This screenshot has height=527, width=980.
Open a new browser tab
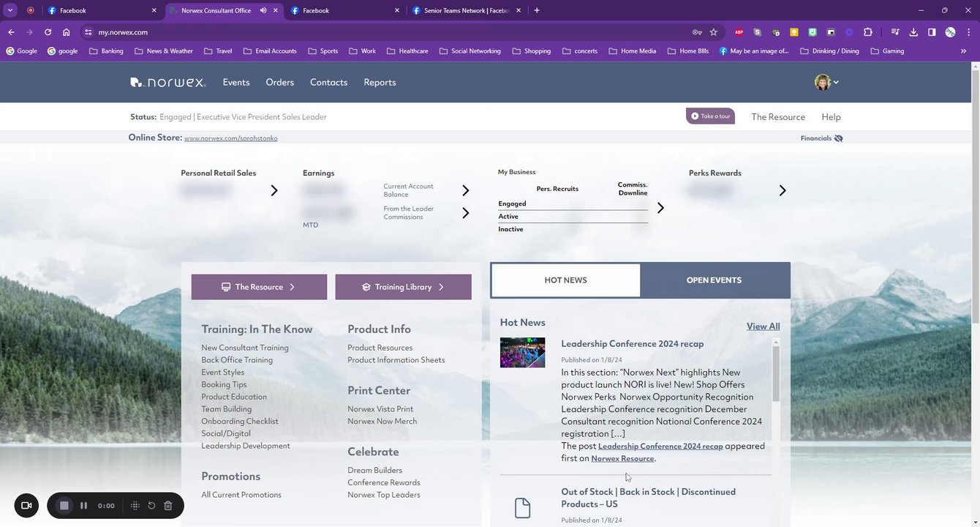click(x=537, y=10)
